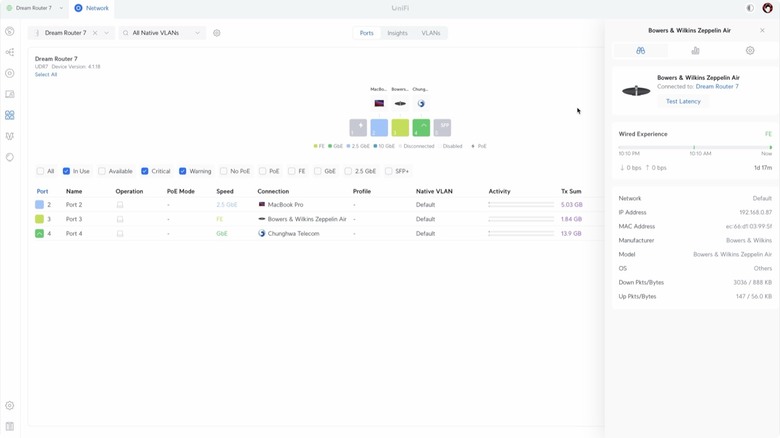This screenshot has width=780, height=438.
Task: Click the Port 3 row operation icon
Action: pos(120,219)
